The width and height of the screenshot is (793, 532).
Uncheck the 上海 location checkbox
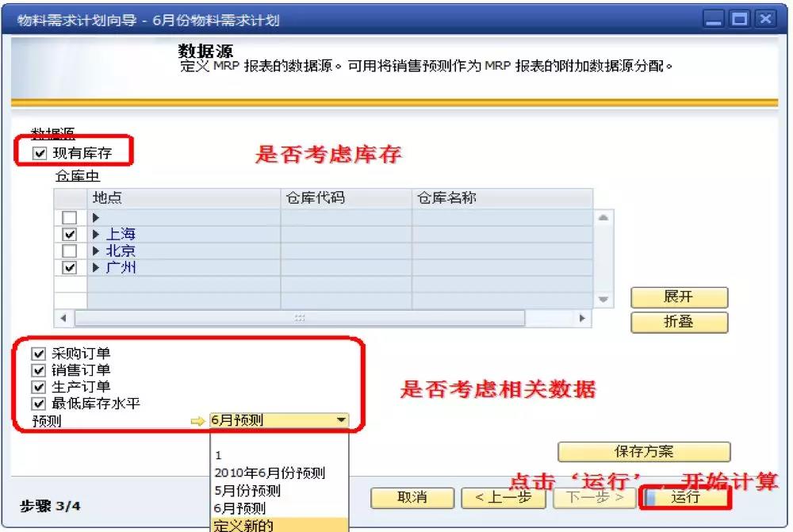(70, 235)
